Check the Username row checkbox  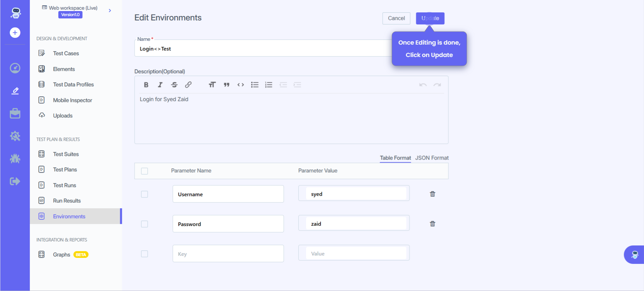(x=145, y=194)
